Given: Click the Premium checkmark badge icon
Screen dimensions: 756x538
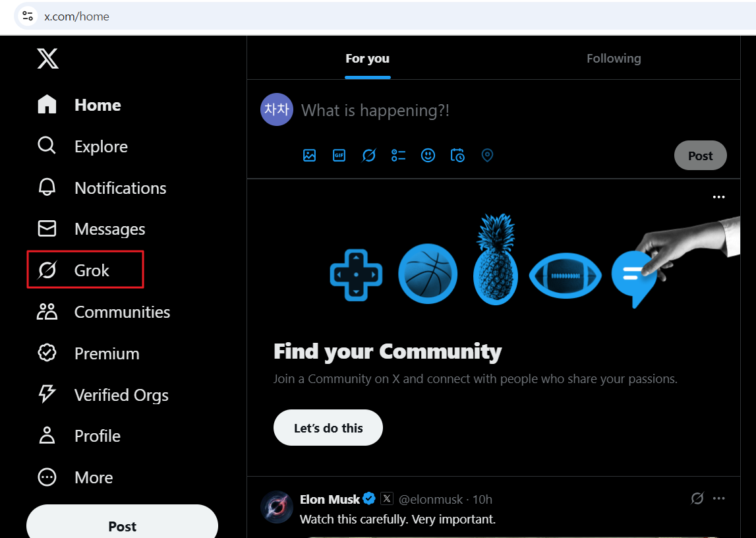Looking at the screenshot, I should [47, 352].
